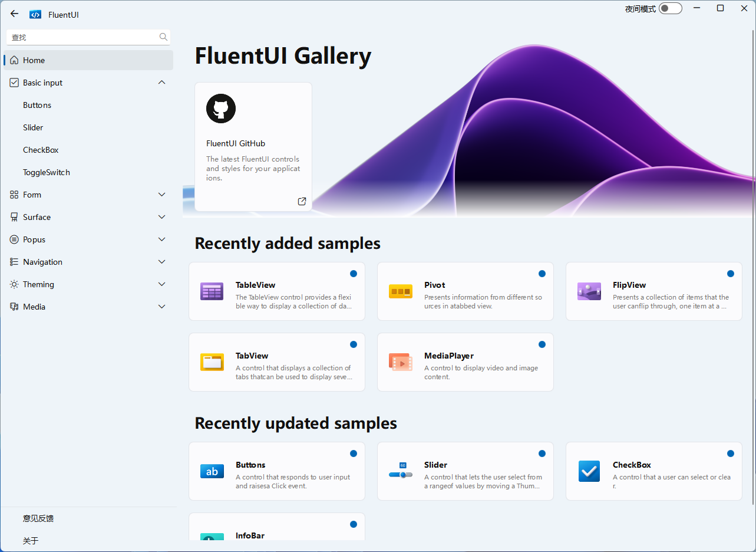This screenshot has width=756, height=552.
Task: Open the CheckBox page in sidebar
Action: (x=88, y=150)
